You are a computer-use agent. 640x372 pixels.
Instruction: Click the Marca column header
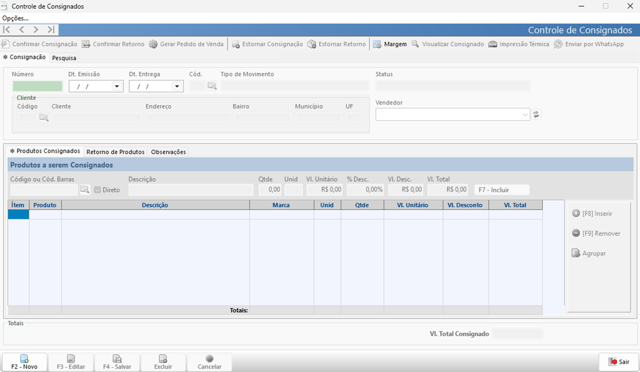281,205
